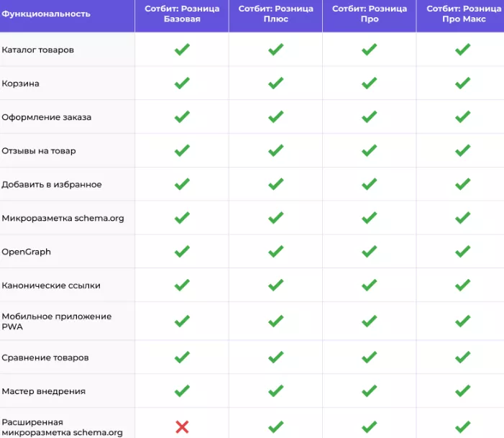Click Добавить в избранное checkmark under Розница Плюс
The image size is (504, 438).
tap(276, 184)
